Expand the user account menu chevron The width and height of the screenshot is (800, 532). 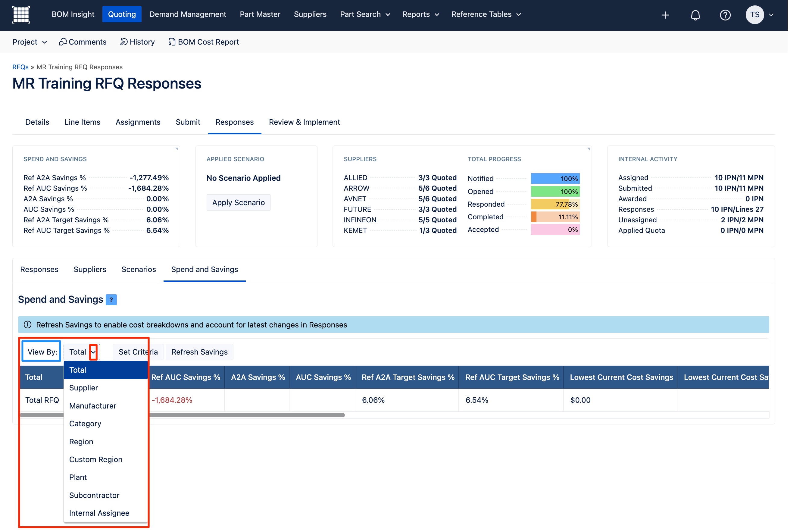(x=771, y=15)
